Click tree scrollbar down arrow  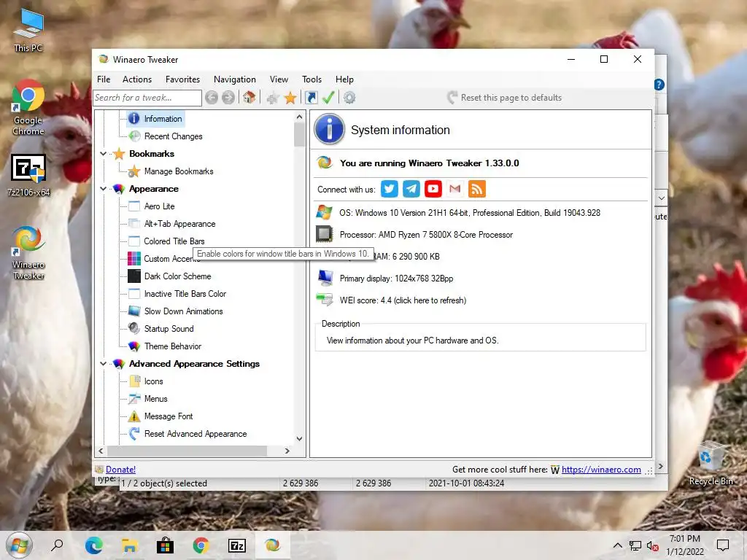coord(299,438)
